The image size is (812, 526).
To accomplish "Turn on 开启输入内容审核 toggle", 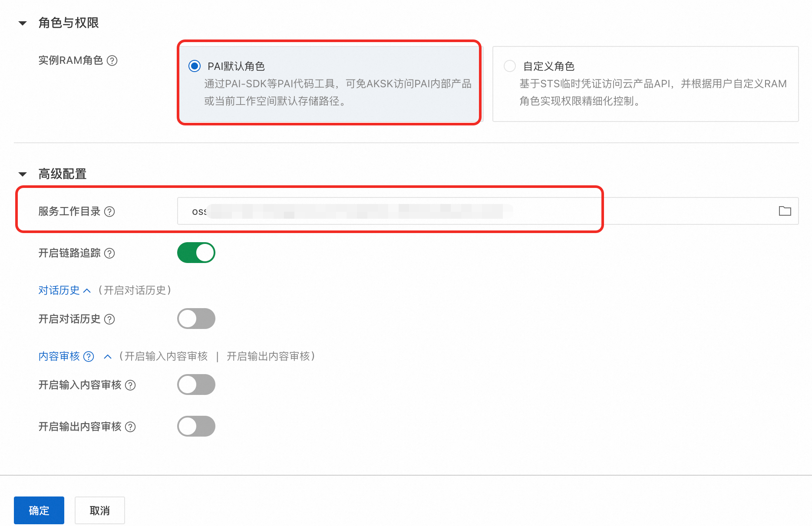I will point(196,385).
